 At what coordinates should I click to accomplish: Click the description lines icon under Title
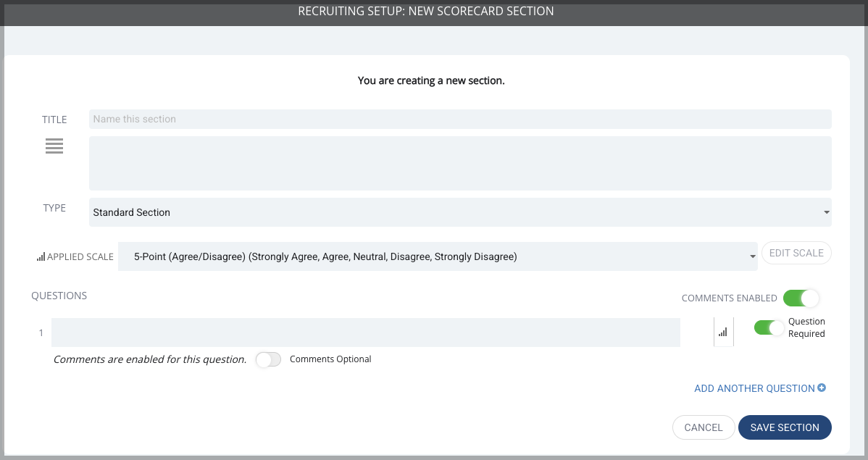tap(54, 146)
